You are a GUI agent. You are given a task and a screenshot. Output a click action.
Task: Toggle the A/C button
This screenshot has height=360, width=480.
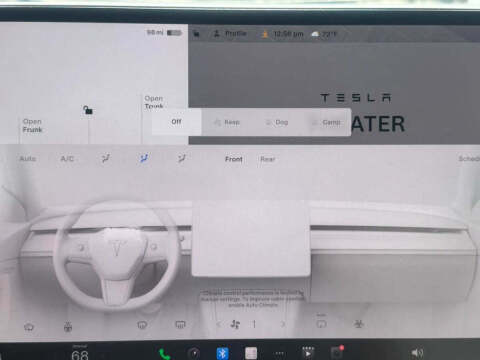67,159
